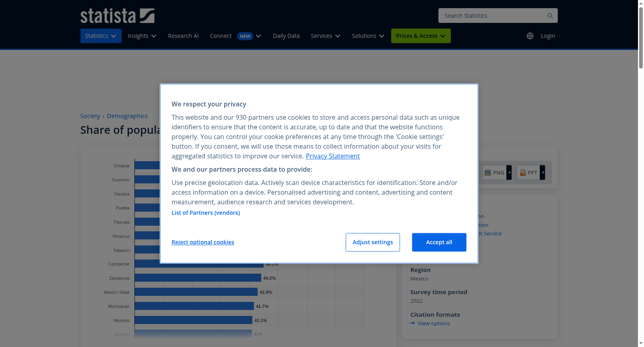Click the Mexico State 42.9% bar
This screenshot has height=347, width=644.
[196, 292]
